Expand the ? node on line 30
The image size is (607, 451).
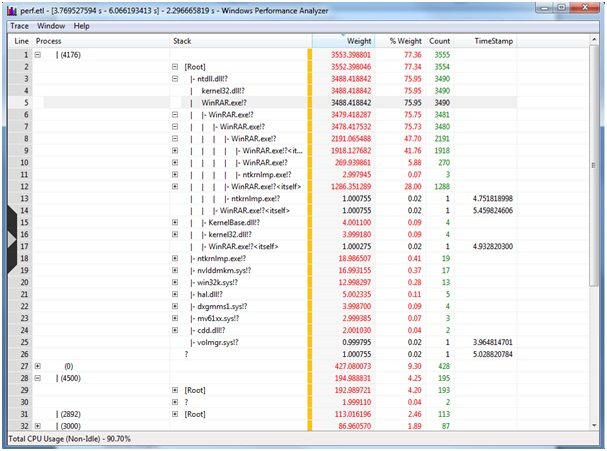click(175, 402)
